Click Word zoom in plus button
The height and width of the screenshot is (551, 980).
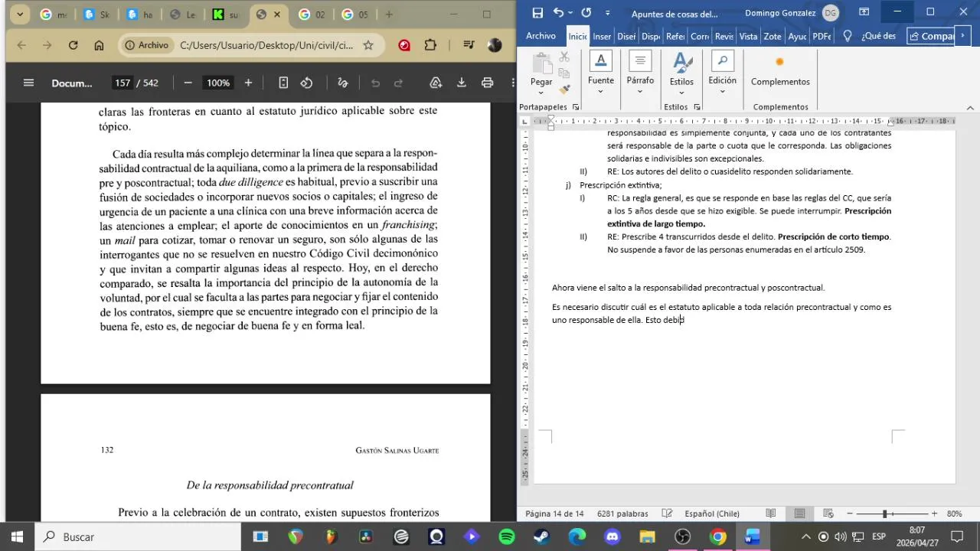(934, 514)
